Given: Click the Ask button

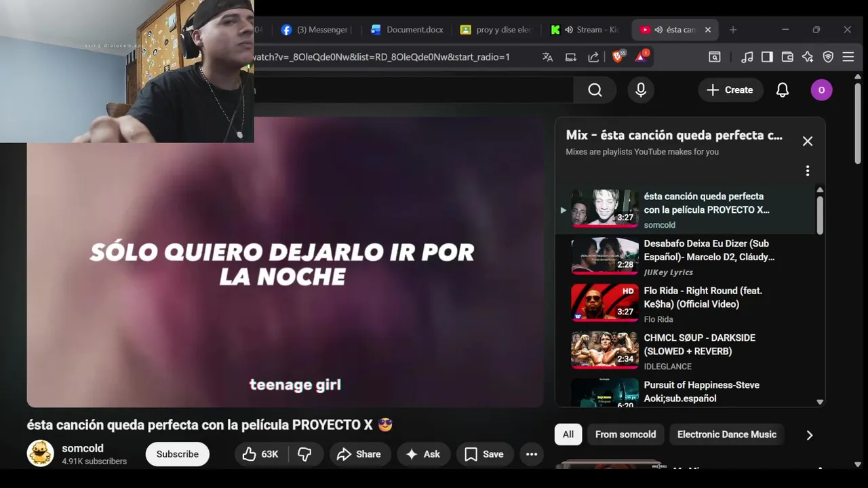Looking at the screenshot, I should (423, 454).
